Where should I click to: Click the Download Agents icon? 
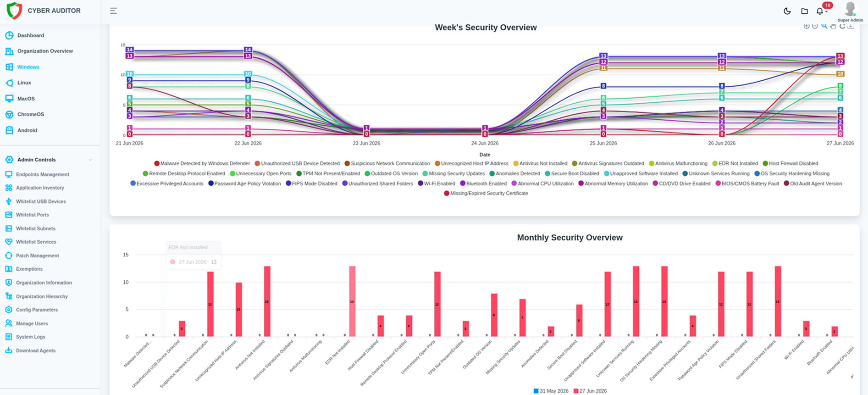pyautogui.click(x=9, y=350)
